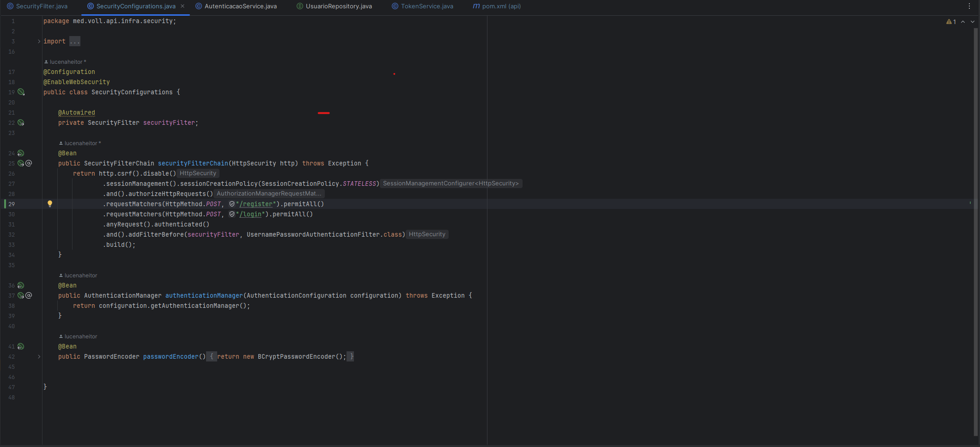Image resolution: width=980 pixels, height=447 pixels.
Task: Open the AutenticacaoService.java tab
Action: (236, 6)
